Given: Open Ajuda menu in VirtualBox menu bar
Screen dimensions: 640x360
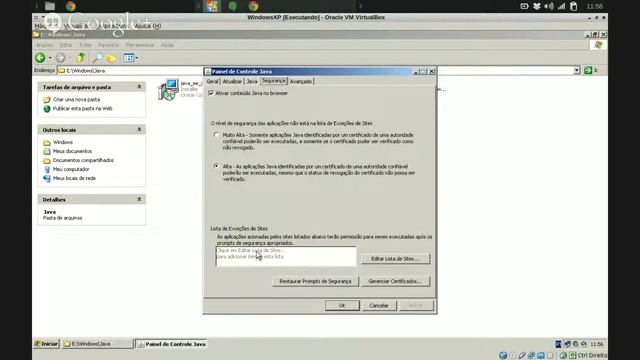Looking at the screenshot, I should [x=148, y=26].
